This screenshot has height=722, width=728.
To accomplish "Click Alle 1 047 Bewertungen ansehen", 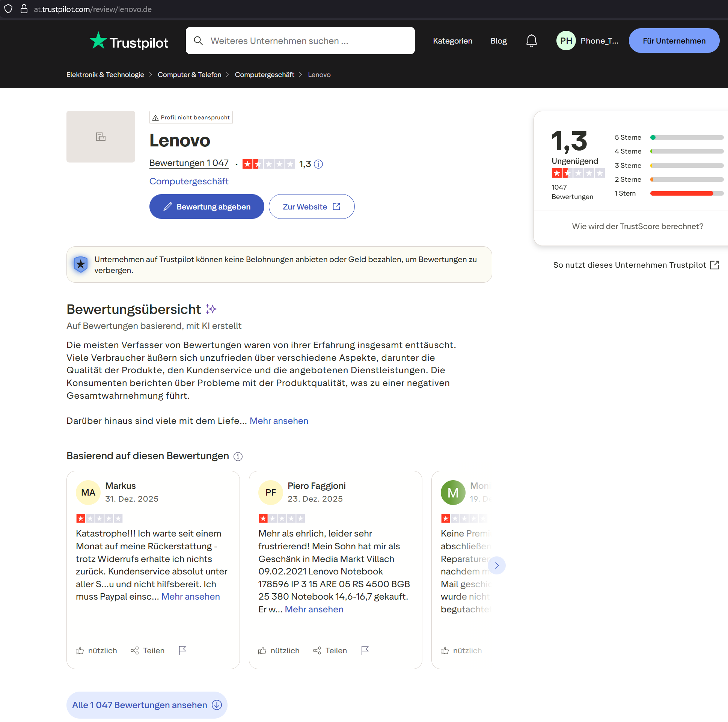I will coord(146,705).
